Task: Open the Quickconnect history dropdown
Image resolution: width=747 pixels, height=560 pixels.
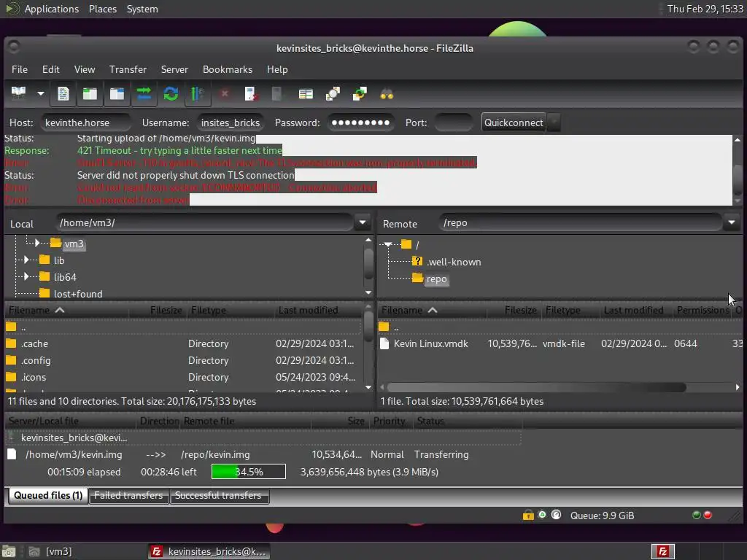Action: pos(554,122)
